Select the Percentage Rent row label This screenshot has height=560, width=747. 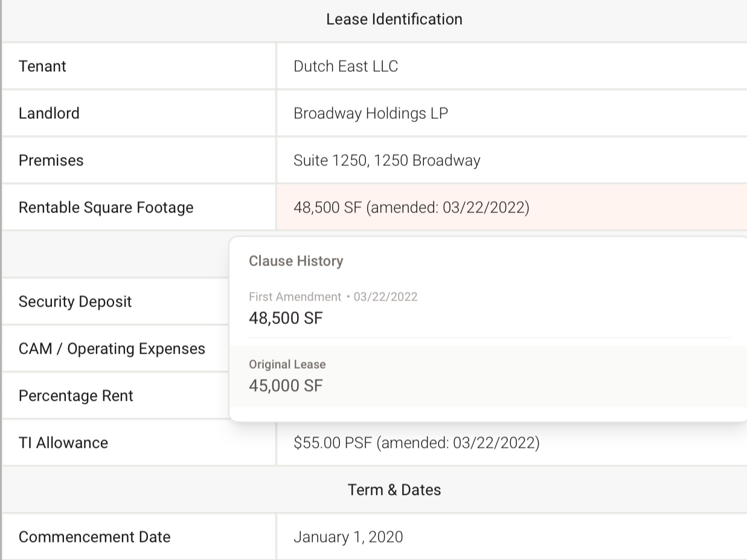75,396
